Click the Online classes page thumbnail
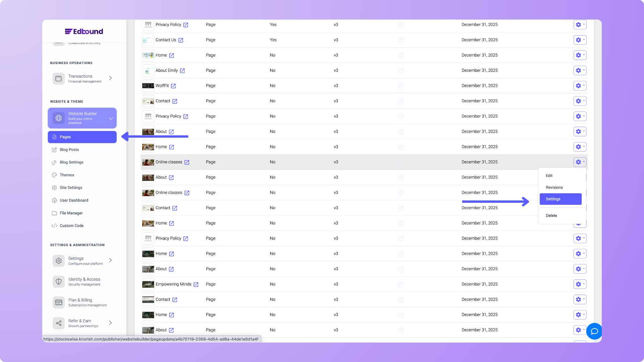644x362 pixels. coord(148,162)
